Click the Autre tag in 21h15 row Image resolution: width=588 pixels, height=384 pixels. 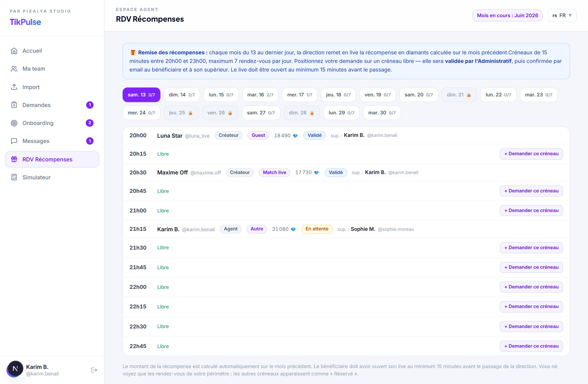click(257, 229)
